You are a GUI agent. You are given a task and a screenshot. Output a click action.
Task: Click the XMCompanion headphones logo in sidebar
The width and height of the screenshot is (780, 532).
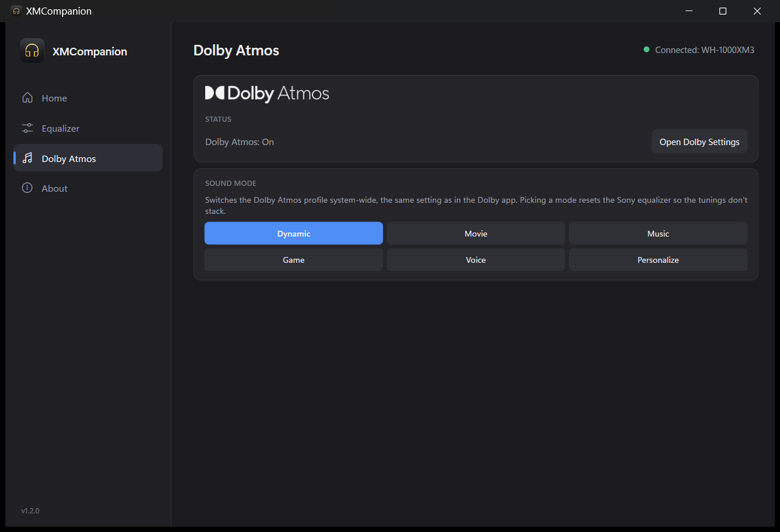point(32,51)
